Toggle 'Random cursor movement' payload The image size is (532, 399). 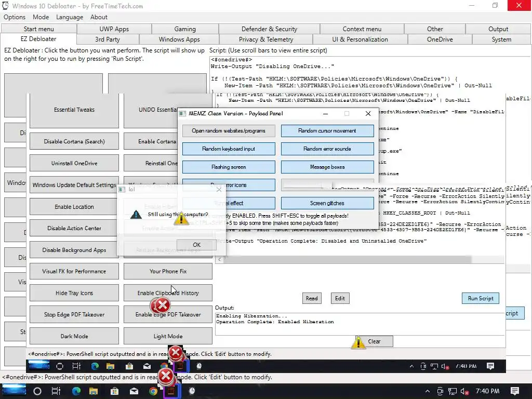click(327, 130)
